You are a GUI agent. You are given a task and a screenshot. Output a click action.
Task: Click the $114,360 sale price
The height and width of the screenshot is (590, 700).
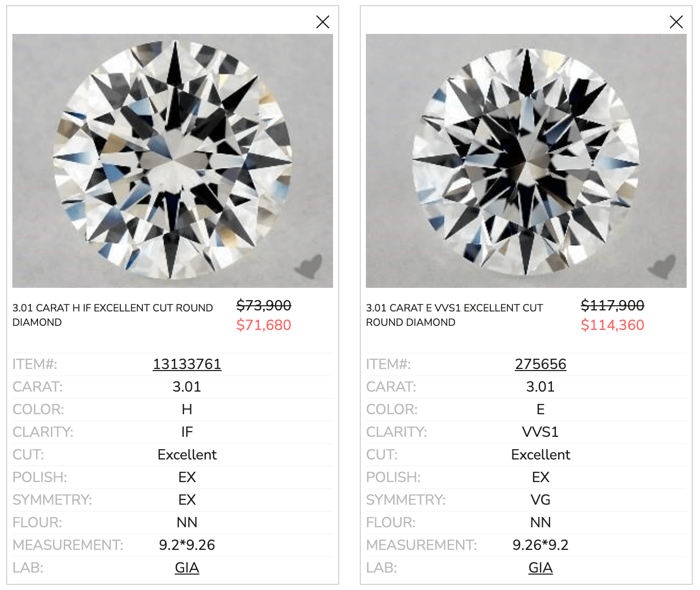pos(613,325)
